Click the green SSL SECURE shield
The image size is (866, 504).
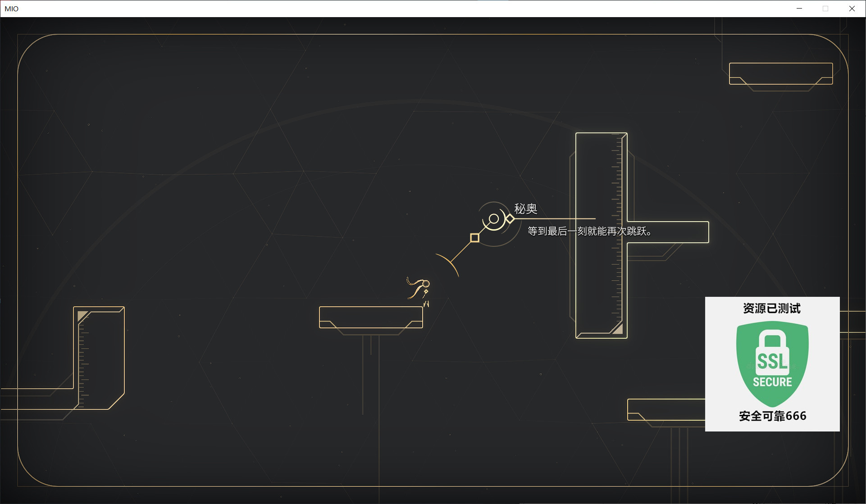point(772,363)
